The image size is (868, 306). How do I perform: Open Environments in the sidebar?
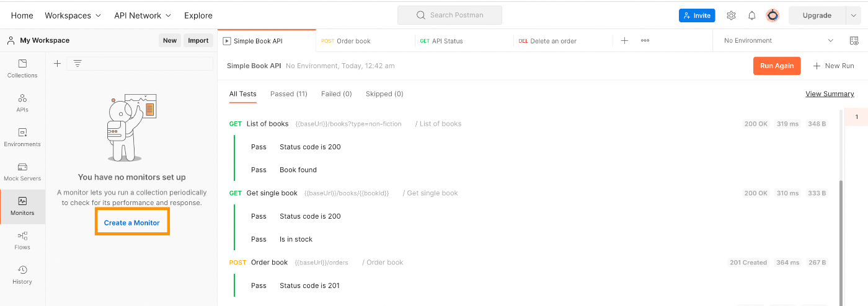(x=22, y=138)
